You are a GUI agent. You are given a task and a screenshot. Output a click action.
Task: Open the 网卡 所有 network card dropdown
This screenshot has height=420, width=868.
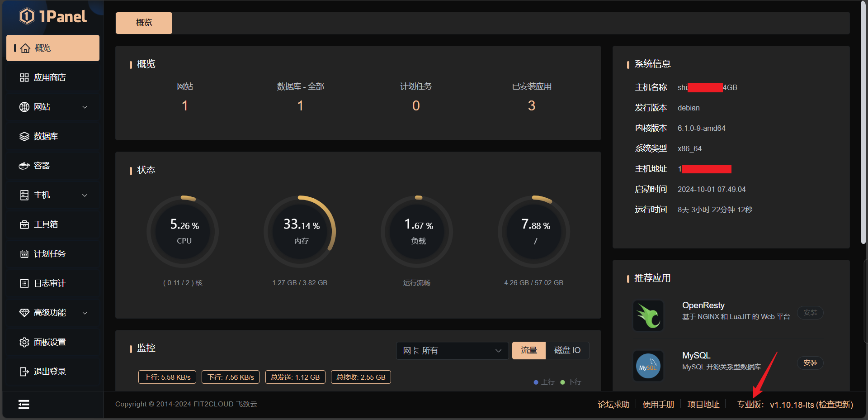(452, 350)
